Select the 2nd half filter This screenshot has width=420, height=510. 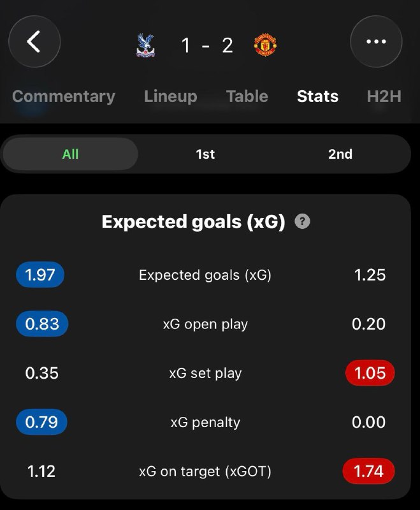340,154
